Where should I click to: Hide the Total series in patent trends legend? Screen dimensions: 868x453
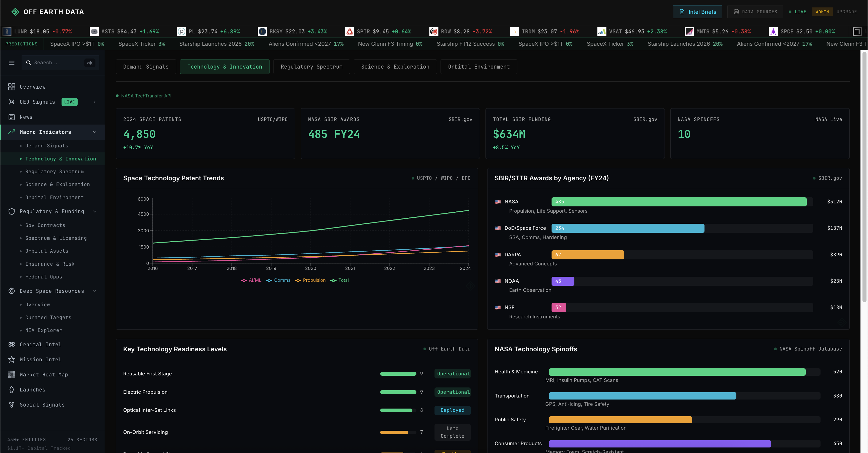(339, 280)
